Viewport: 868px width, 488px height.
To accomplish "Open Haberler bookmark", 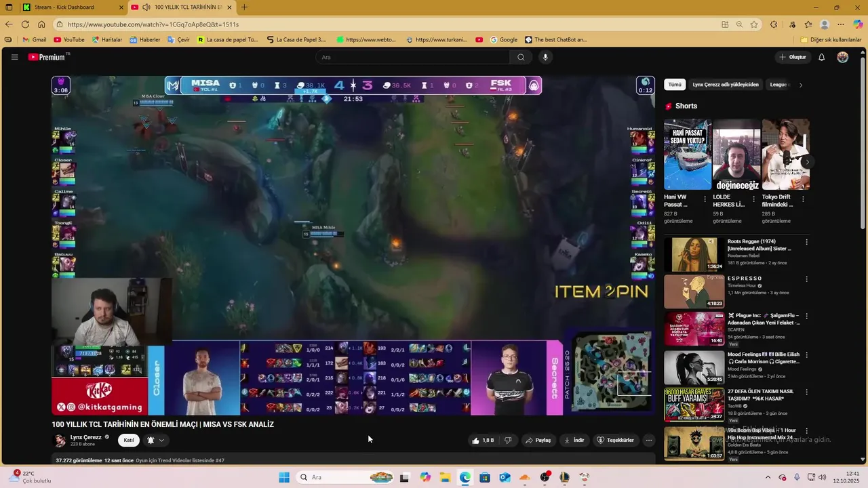I will coord(145,39).
